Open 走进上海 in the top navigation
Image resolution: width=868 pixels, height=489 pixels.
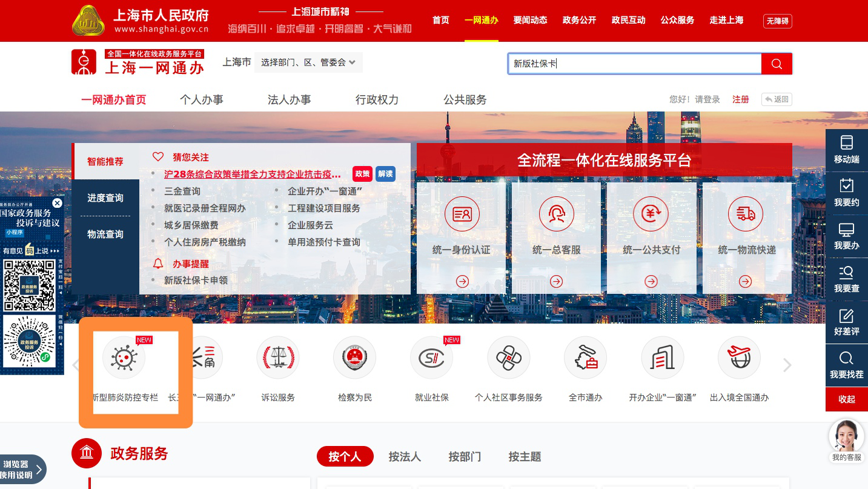[x=726, y=20]
